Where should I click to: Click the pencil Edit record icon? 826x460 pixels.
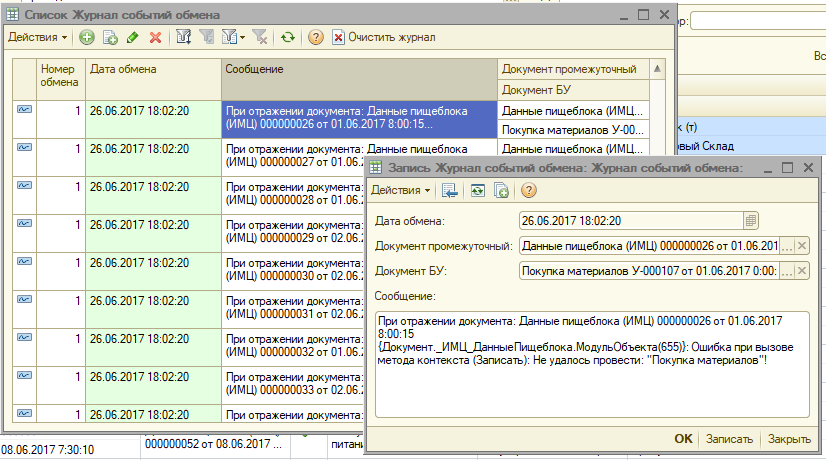coord(132,37)
